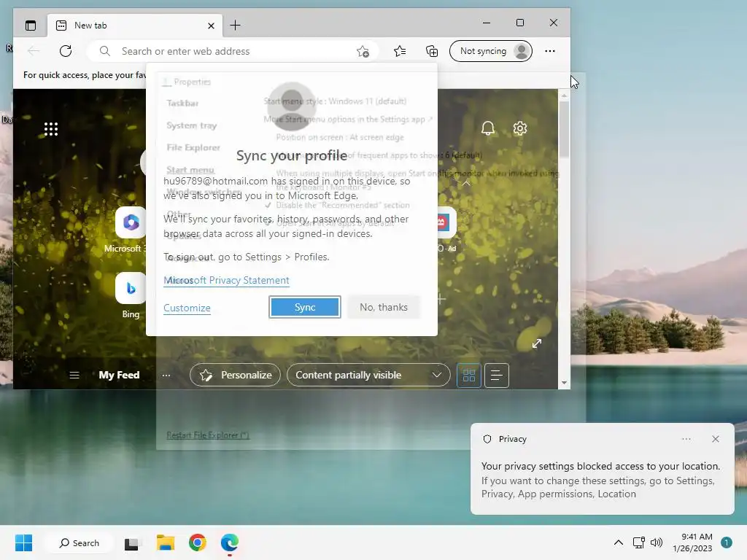Open File Explorer from the taskbar

pos(166,542)
